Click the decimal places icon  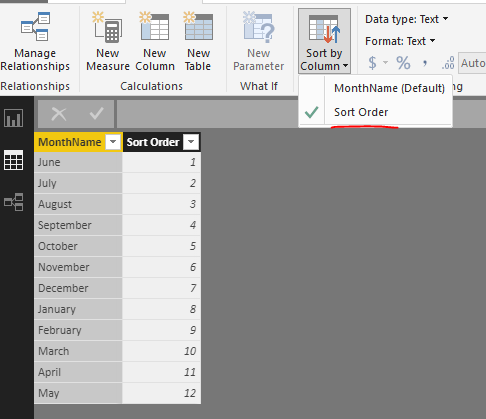click(x=448, y=63)
